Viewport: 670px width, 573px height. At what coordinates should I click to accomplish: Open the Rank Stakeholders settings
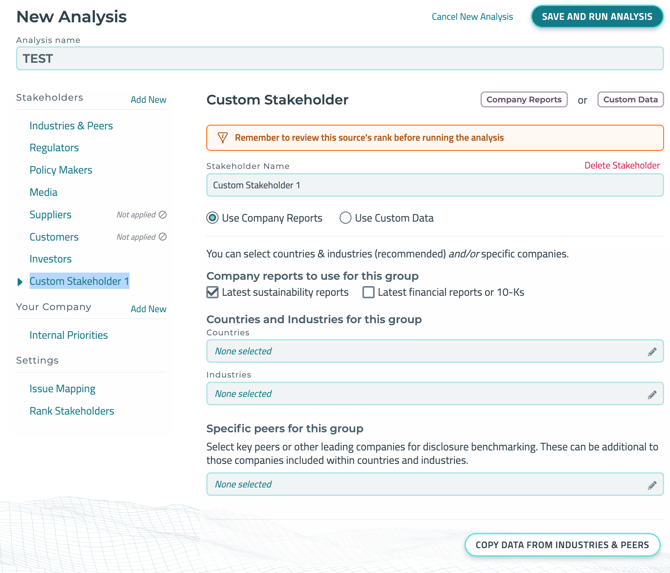[72, 411]
